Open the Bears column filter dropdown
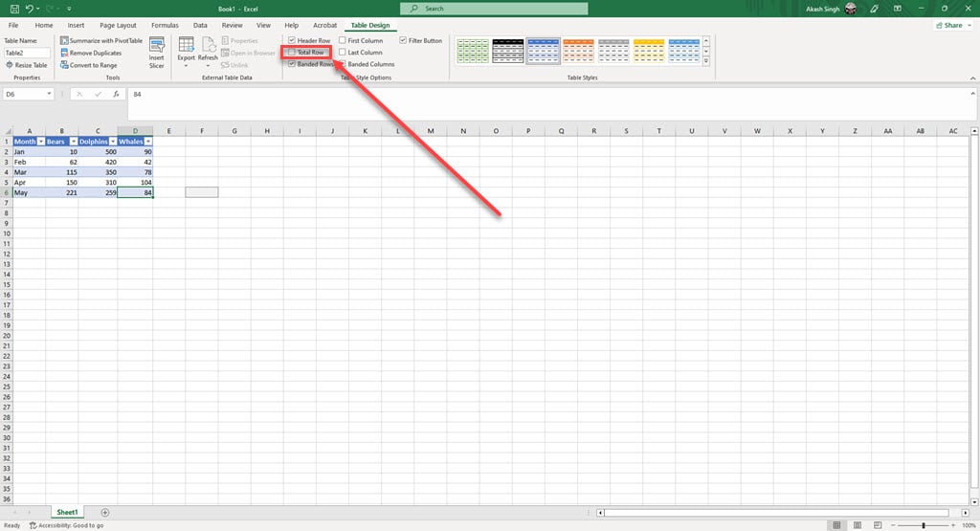This screenshot has width=980, height=531. 73,142
